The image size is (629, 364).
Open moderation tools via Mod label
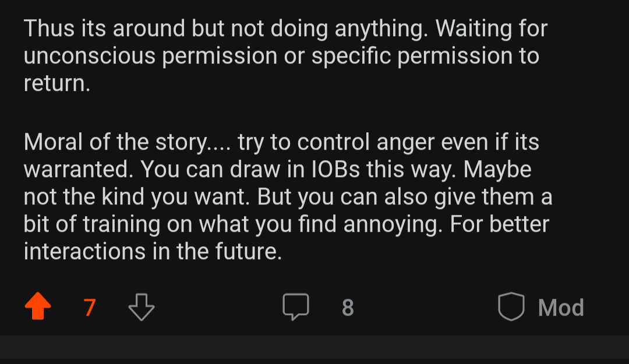561,308
